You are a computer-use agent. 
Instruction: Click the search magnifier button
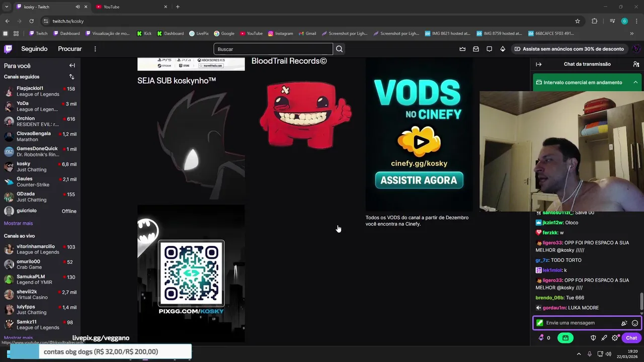click(339, 49)
